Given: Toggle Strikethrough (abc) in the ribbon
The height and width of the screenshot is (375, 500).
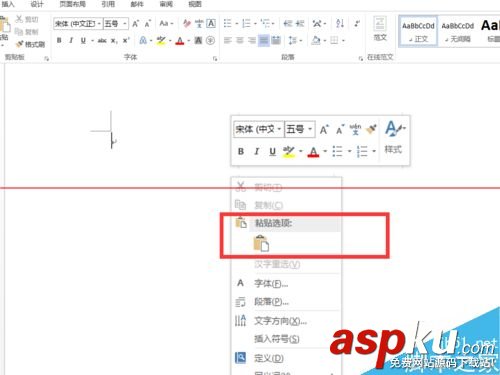Looking at the screenshot, I should [x=102, y=41].
